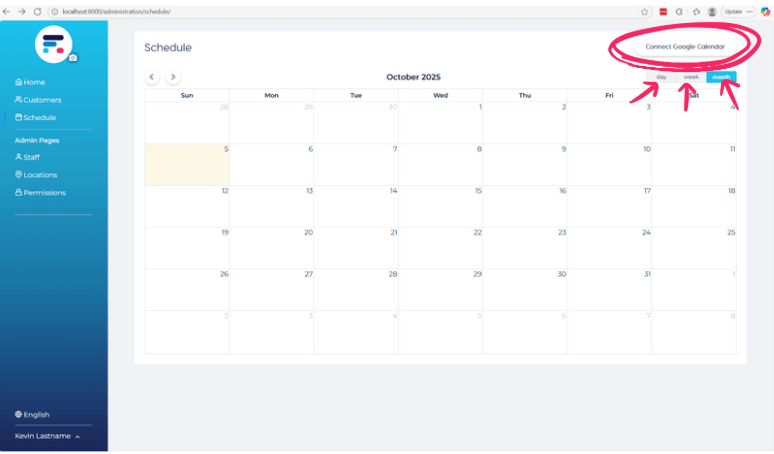Navigate to Staff in the Admin Pages
774x454 pixels.
tap(28, 157)
